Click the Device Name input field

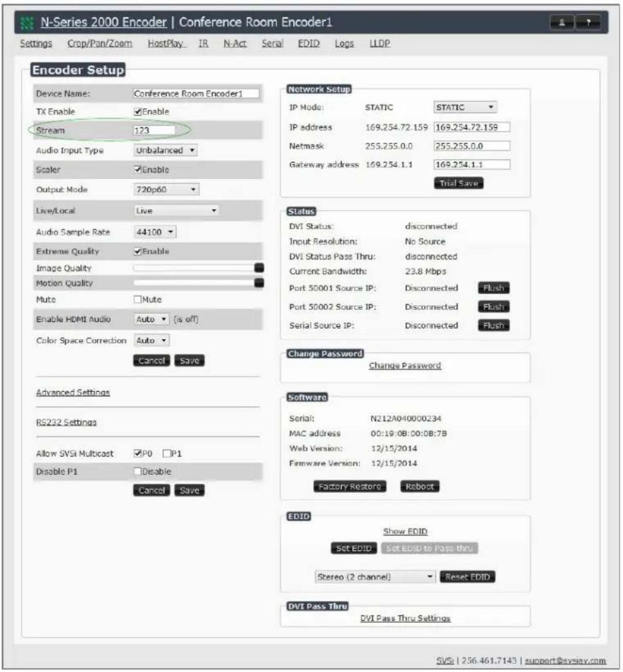coord(196,94)
